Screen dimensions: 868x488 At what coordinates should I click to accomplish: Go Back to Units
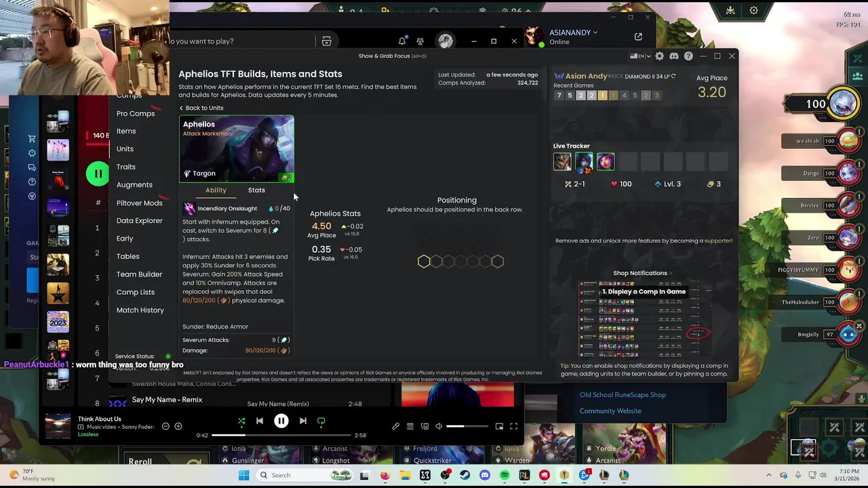pos(201,108)
